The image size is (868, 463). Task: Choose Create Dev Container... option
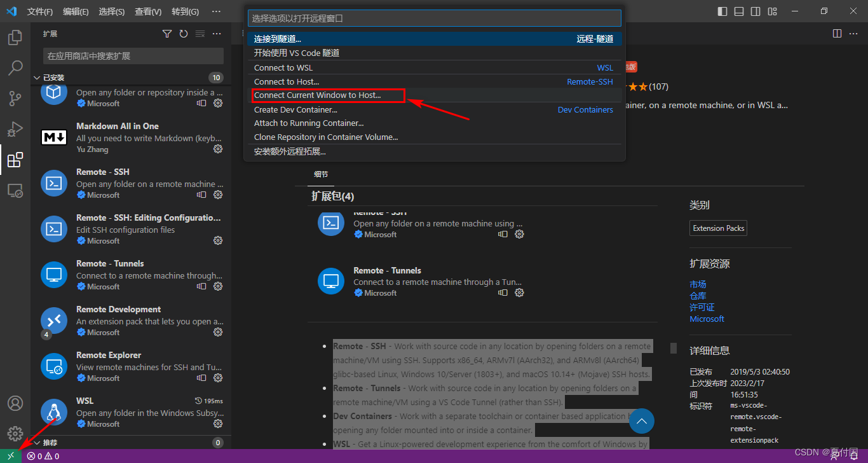[435, 109]
